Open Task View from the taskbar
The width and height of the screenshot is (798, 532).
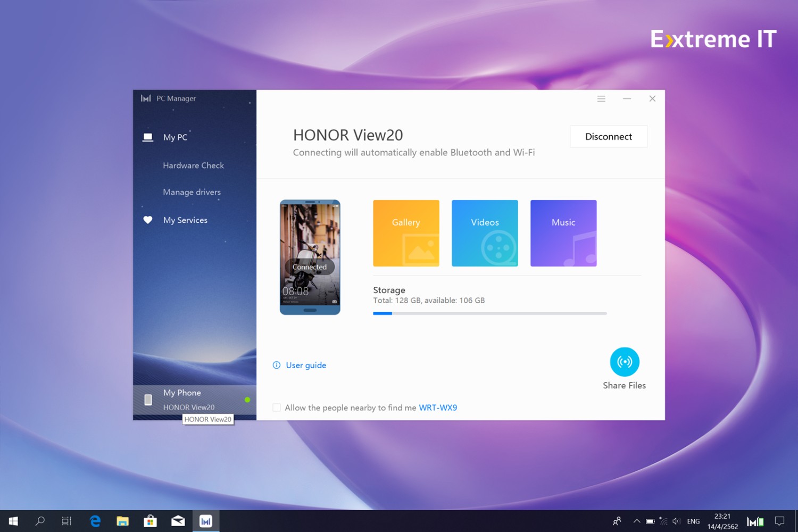[66, 521]
